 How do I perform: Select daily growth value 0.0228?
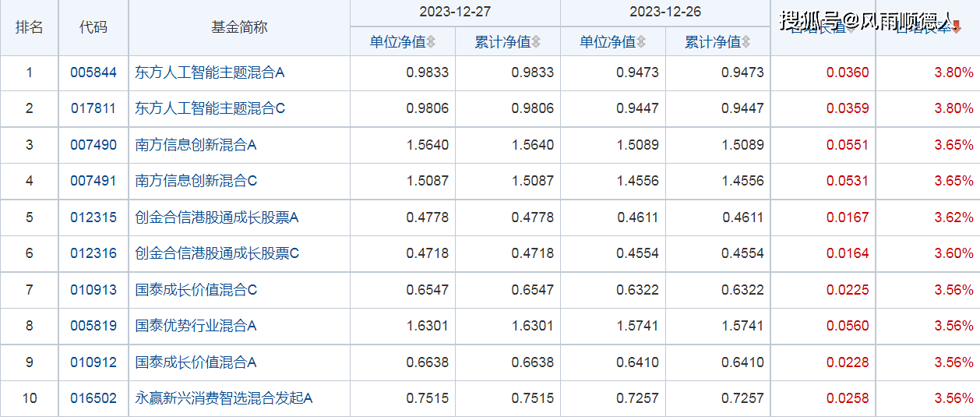tap(848, 362)
